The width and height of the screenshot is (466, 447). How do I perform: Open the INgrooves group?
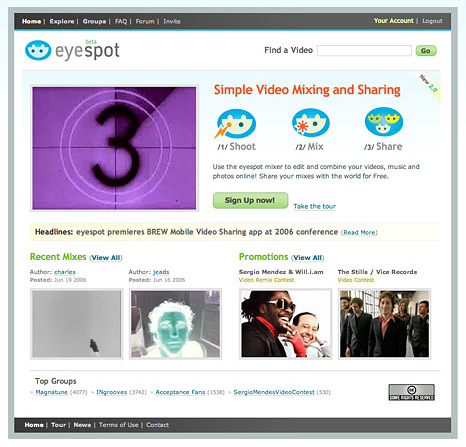tap(112, 392)
